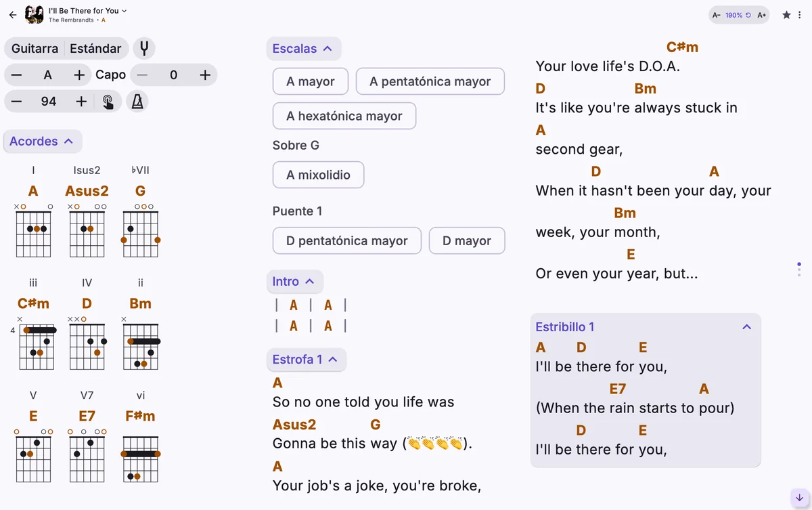
Task: Click the lyric line "Your love life's D.O.A."
Action: 608,66
